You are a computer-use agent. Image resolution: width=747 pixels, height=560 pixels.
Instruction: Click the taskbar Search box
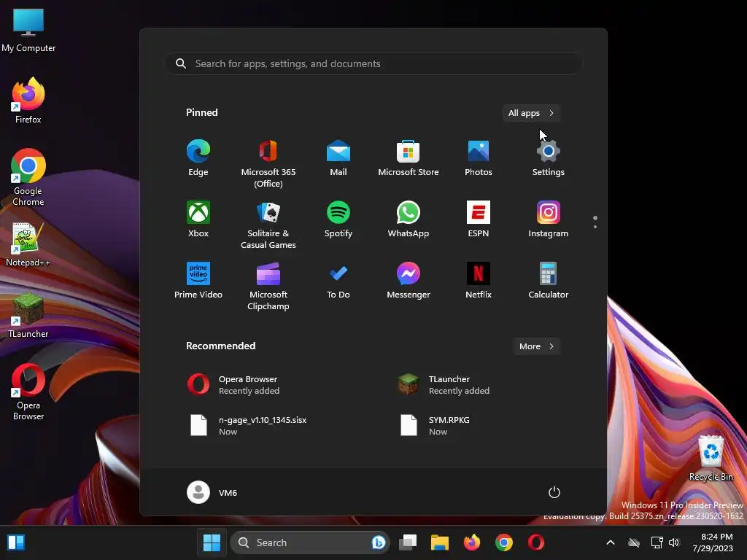click(x=309, y=542)
